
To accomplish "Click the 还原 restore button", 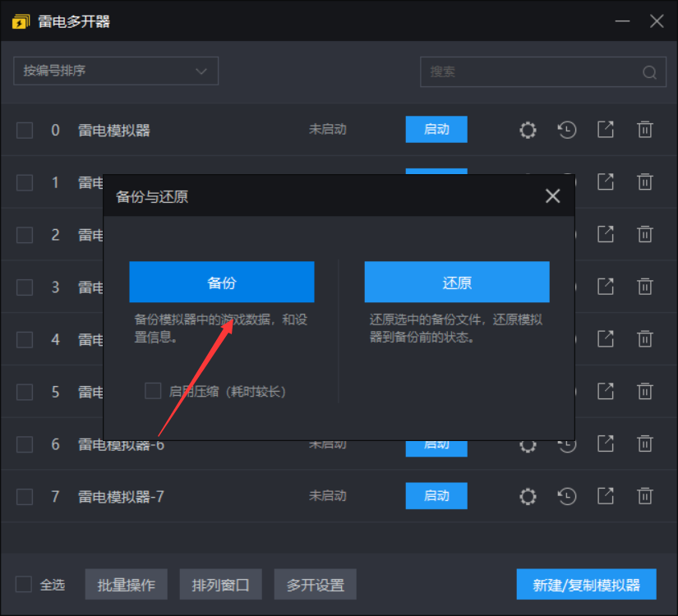I will coord(457,282).
